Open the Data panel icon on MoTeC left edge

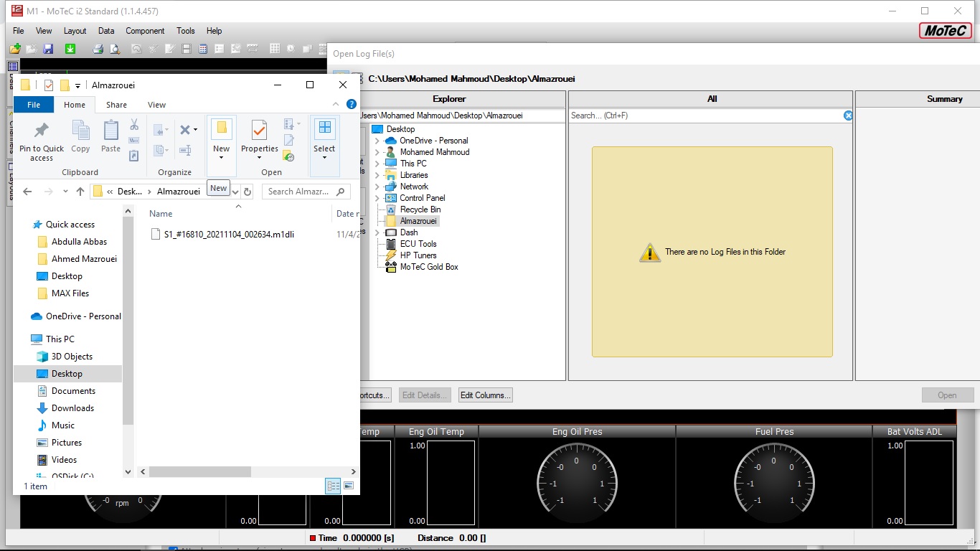(x=12, y=67)
